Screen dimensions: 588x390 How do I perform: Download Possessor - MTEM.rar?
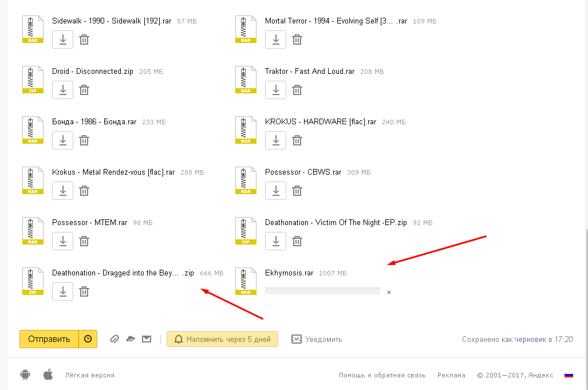tap(62, 241)
